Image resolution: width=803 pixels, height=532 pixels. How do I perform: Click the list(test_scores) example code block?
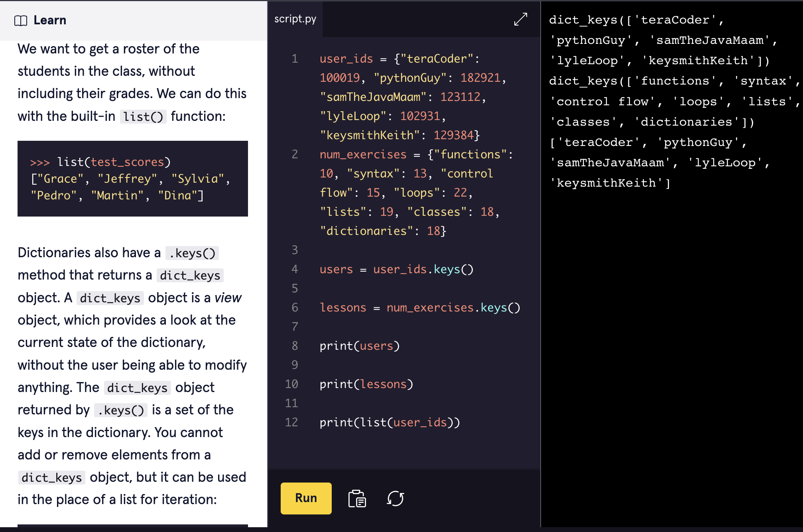pyautogui.click(x=132, y=179)
